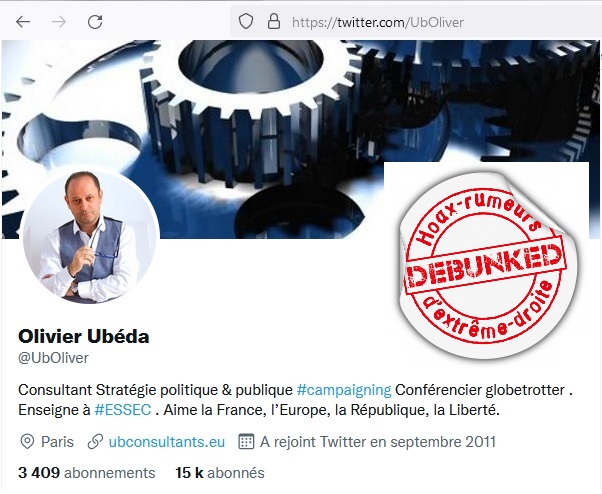The width and height of the screenshot is (602, 494).
Task: Click the Olivier Ubéda display name
Action: pyautogui.click(x=84, y=336)
